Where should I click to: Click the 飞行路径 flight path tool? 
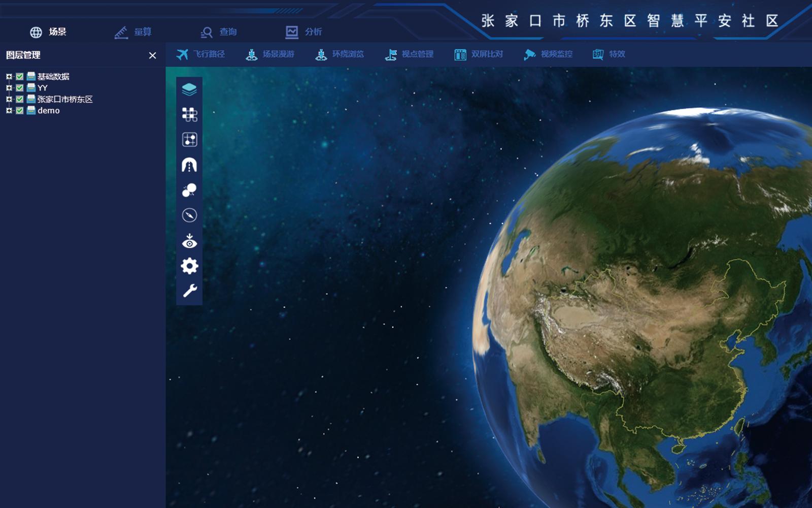pyautogui.click(x=200, y=54)
